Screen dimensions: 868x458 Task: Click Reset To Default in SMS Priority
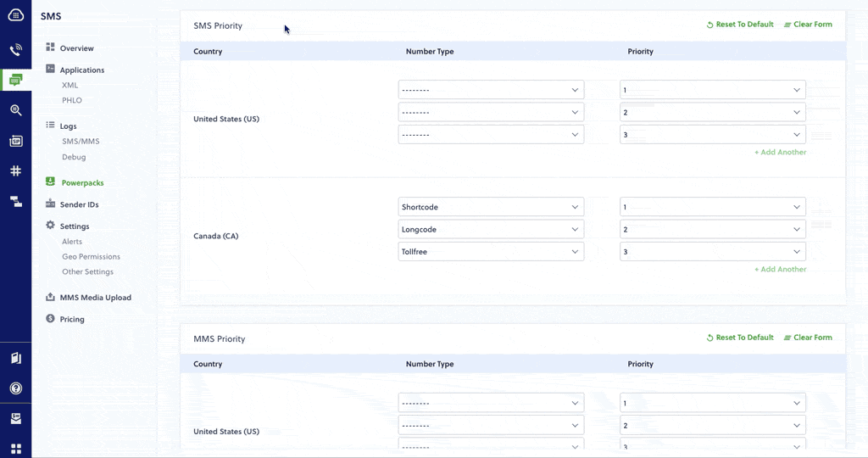point(740,25)
